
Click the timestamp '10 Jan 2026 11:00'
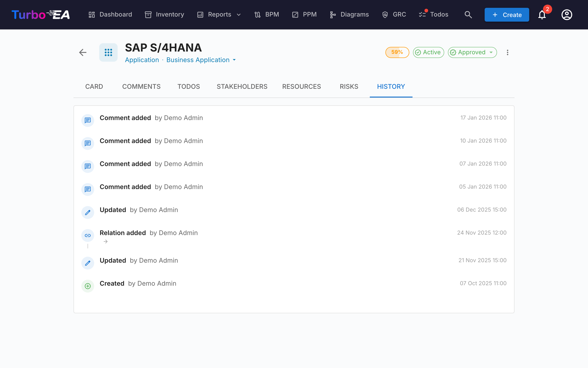point(483,141)
